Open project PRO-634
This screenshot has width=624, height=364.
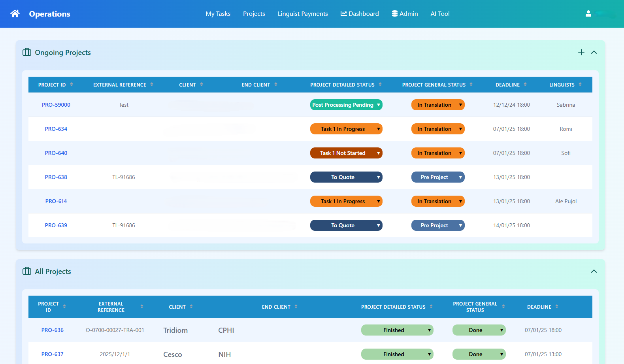tap(56, 129)
